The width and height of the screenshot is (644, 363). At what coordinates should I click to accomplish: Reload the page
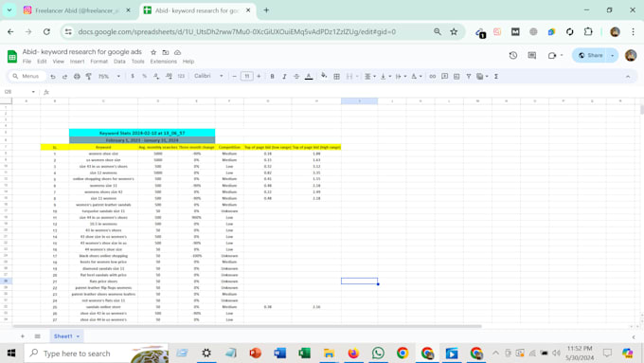pyautogui.click(x=46, y=31)
